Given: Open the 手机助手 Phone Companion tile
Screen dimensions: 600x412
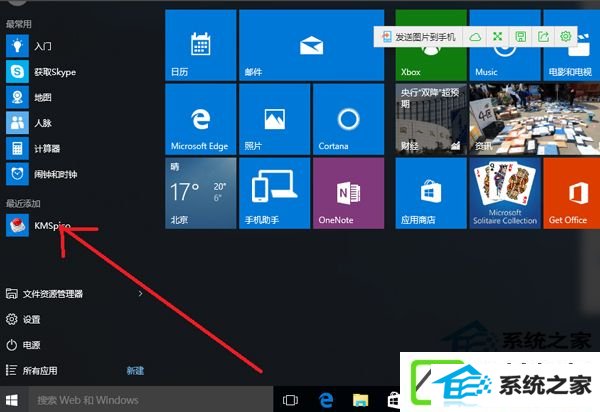Looking at the screenshot, I should [274, 193].
